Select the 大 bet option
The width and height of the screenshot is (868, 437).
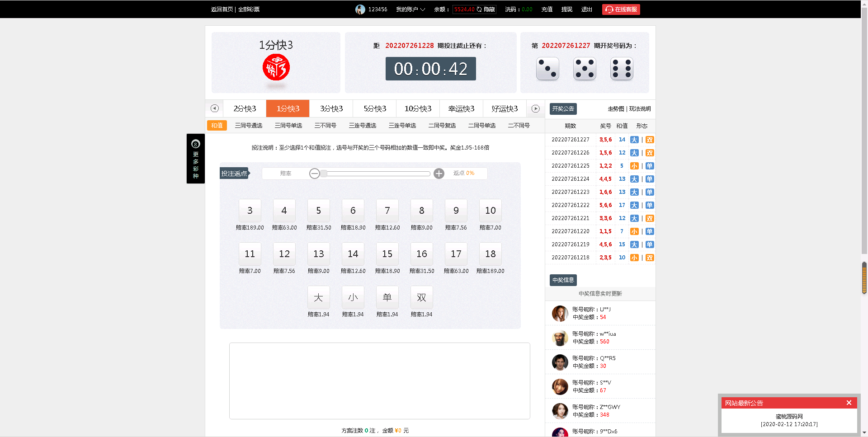318,297
